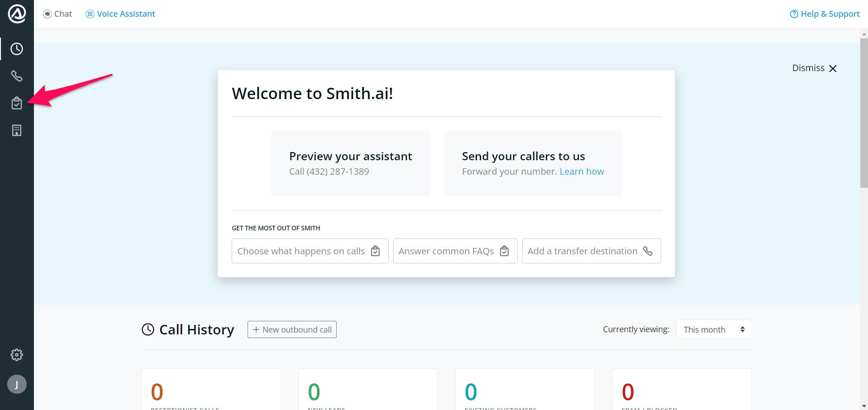Click the scrollbar down arrow
Viewport: 868px width, 410px height.
click(x=864, y=406)
